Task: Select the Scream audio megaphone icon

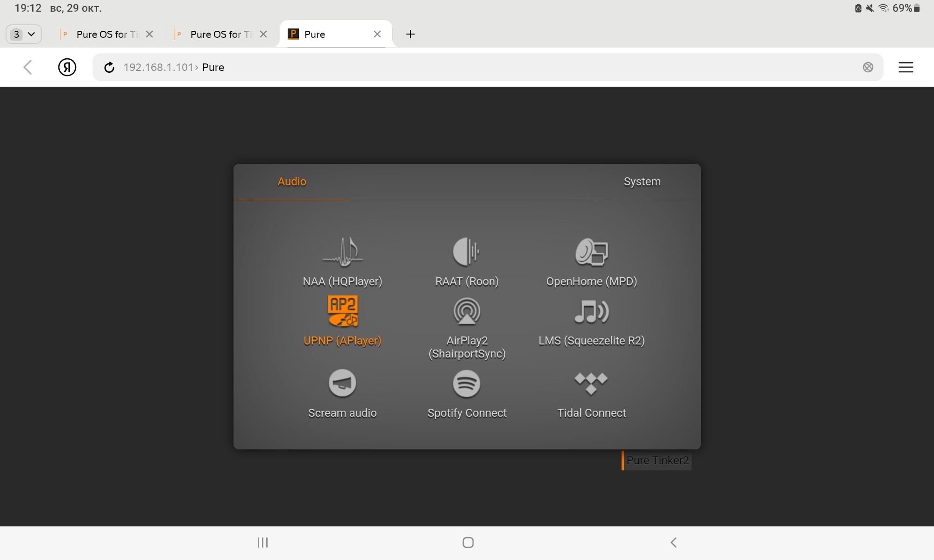Action: click(x=342, y=383)
